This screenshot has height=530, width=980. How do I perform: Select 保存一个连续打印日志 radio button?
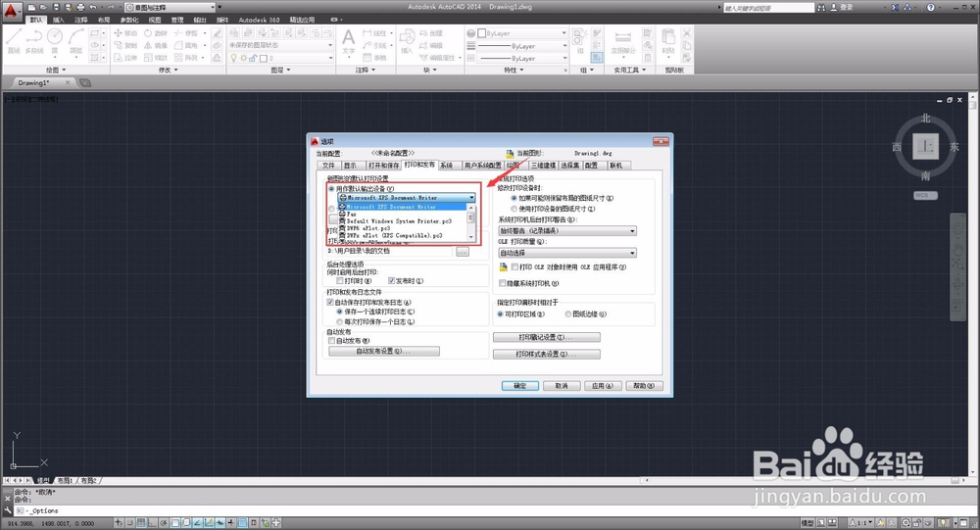coord(340,312)
